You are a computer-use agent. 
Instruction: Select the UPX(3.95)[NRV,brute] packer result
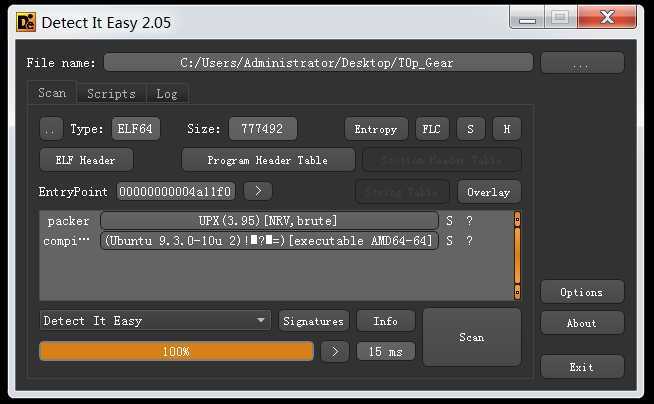(269, 221)
